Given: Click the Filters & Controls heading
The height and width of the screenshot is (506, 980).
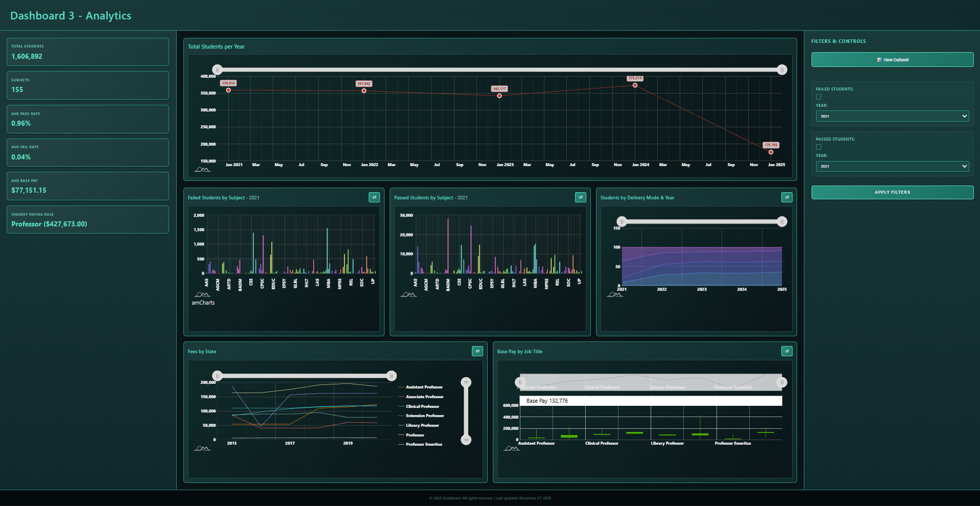Looking at the screenshot, I should 839,41.
